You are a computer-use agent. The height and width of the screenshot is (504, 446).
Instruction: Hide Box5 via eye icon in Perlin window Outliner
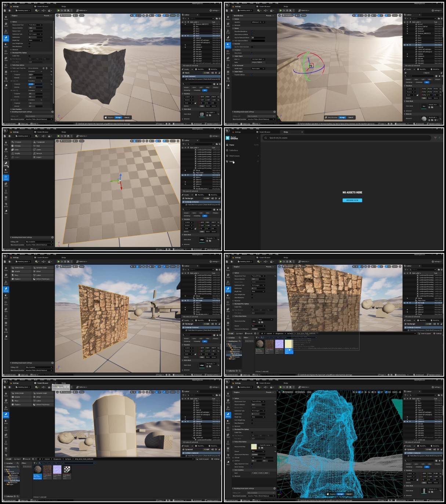pyautogui.click(x=182, y=36)
